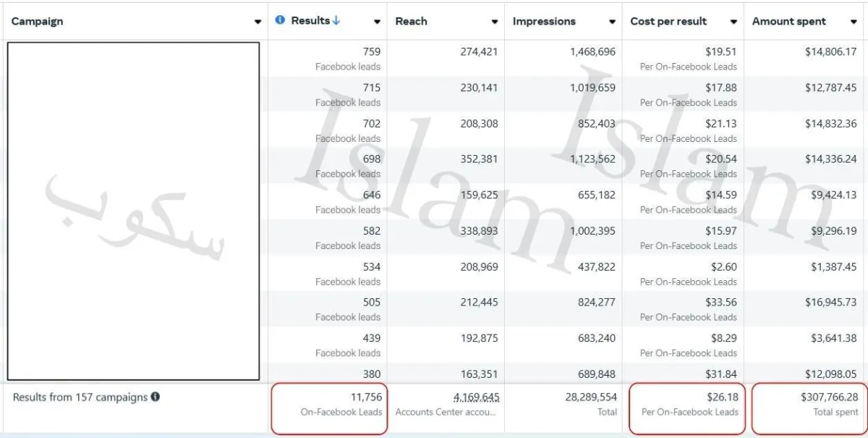Open the Results column dropdown arrow
868x438 pixels.
377,22
